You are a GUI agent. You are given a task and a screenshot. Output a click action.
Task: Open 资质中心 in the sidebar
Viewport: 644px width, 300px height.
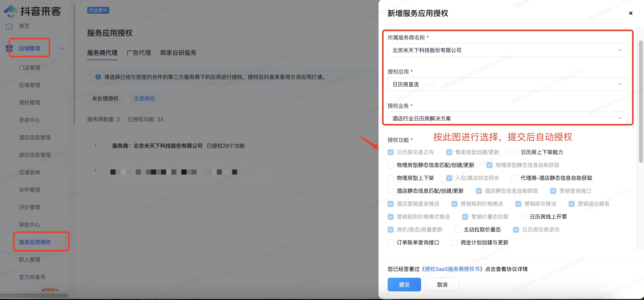30,120
